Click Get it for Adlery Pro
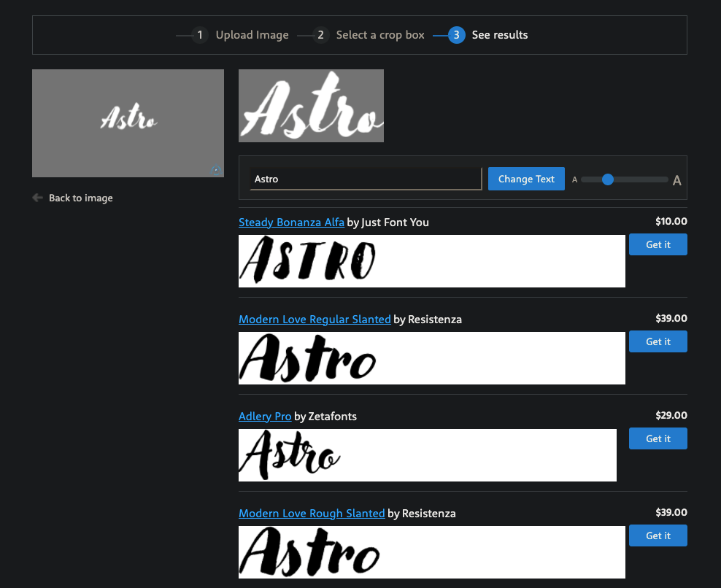 pos(658,438)
